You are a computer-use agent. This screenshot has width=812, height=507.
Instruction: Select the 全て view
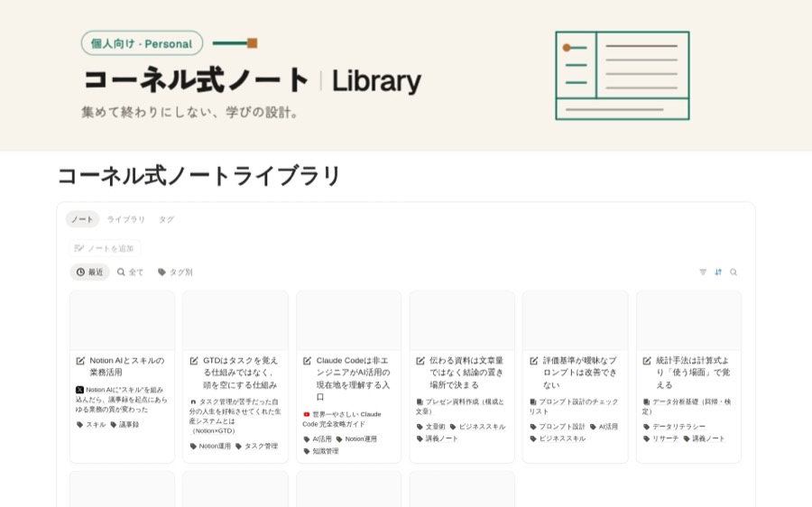(131, 272)
